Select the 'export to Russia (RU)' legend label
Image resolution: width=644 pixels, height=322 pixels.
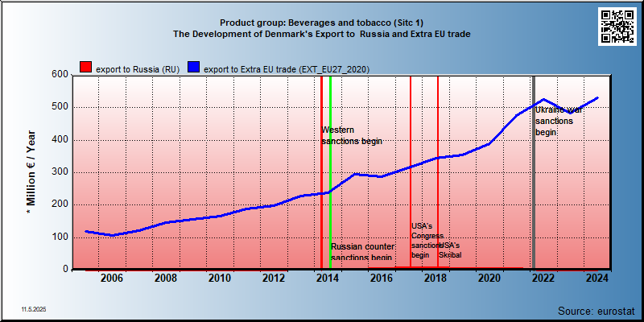coord(138,69)
